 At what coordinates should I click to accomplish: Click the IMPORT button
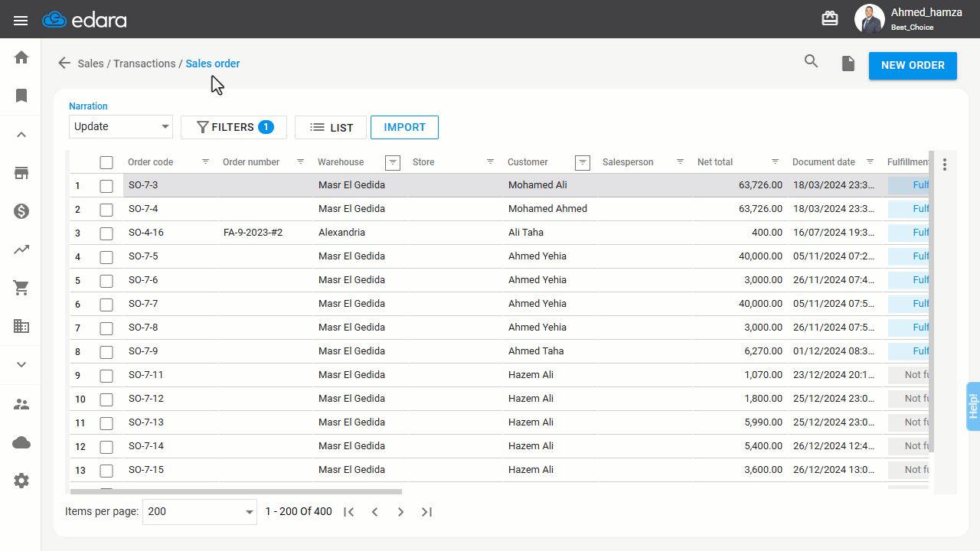404,127
